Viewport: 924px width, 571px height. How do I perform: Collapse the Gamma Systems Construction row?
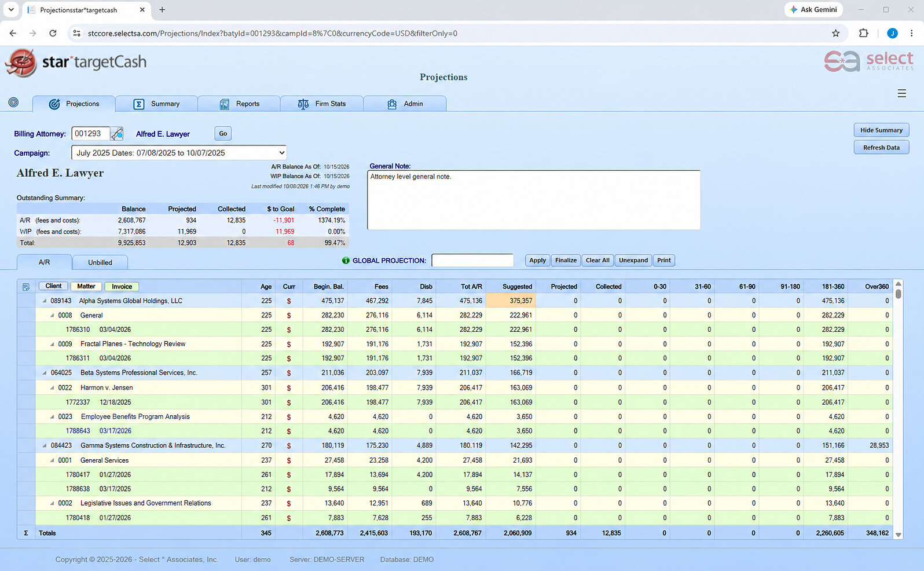[x=45, y=446]
